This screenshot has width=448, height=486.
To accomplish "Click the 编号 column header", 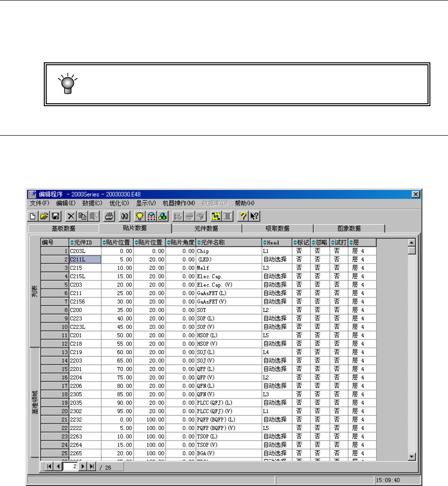I will coord(55,242).
